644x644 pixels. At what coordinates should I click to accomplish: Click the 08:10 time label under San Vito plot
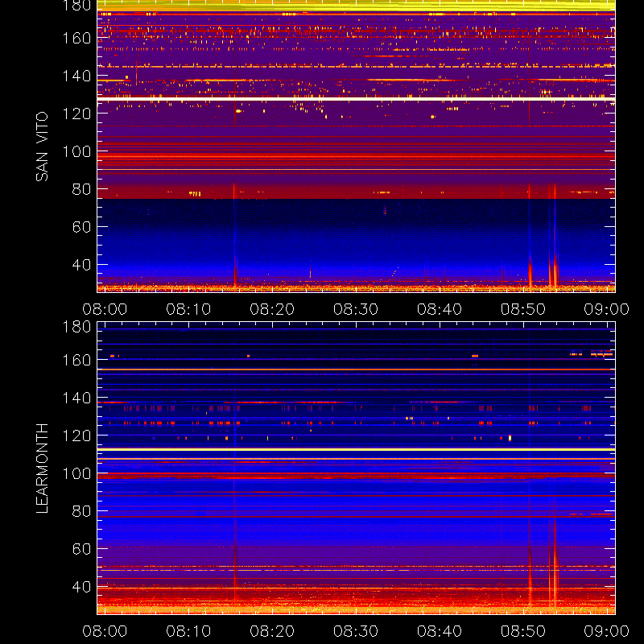tap(188, 309)
